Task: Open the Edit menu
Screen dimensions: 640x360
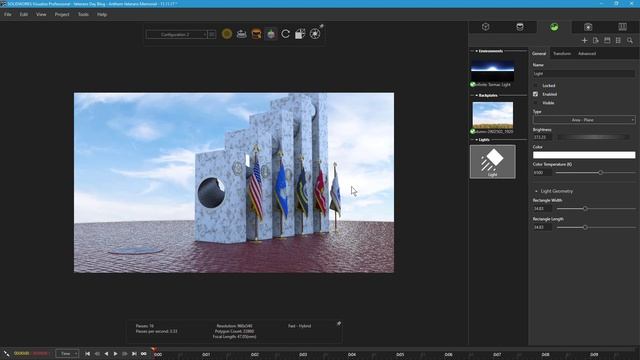Action: click(24, 14)
